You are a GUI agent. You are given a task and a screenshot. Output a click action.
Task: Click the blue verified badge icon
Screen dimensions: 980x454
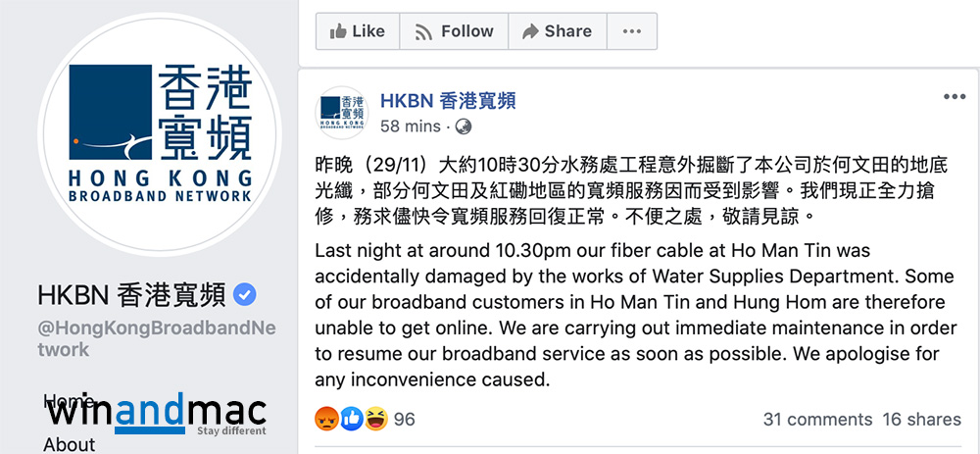[245, 293]
